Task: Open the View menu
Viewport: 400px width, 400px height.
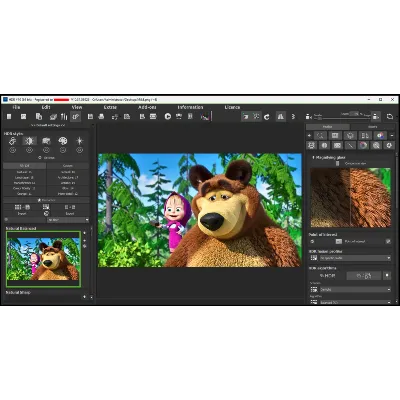Action: tap(77, 107)
